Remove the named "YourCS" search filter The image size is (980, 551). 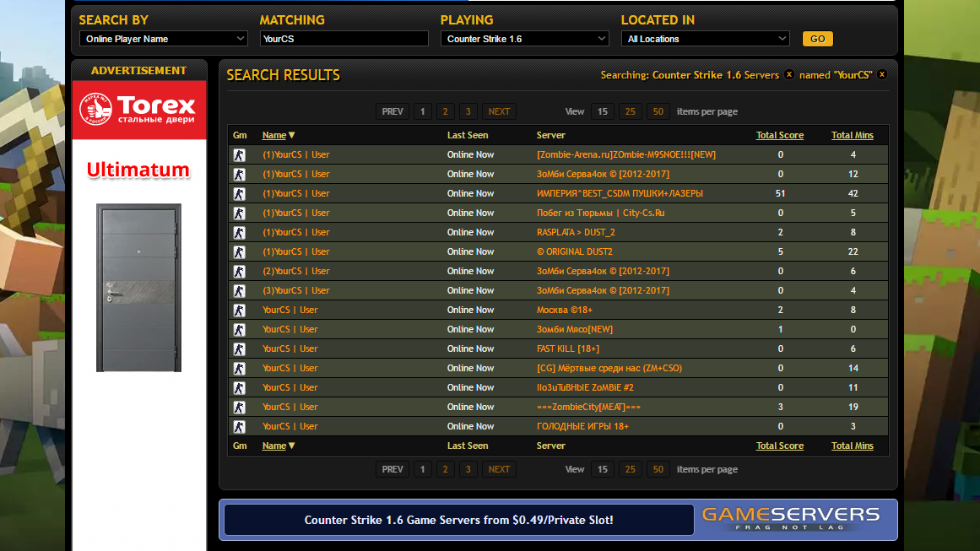882,74
